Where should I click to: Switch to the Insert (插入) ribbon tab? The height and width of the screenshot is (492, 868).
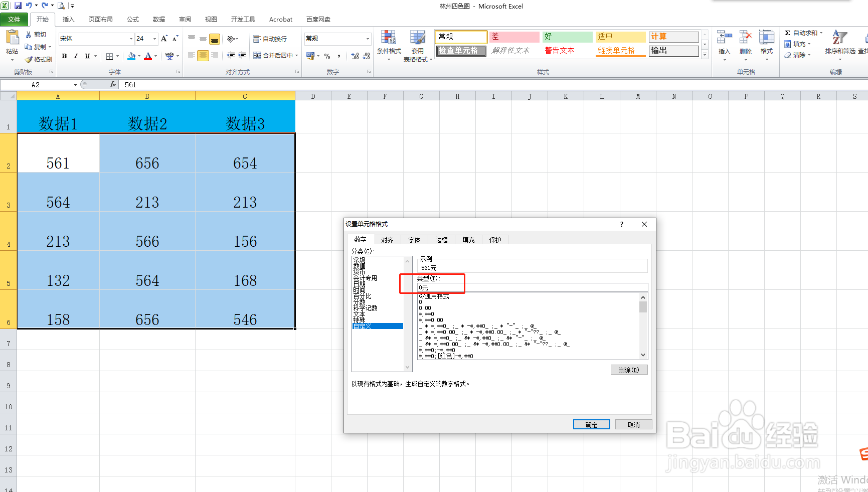(68, 20)
